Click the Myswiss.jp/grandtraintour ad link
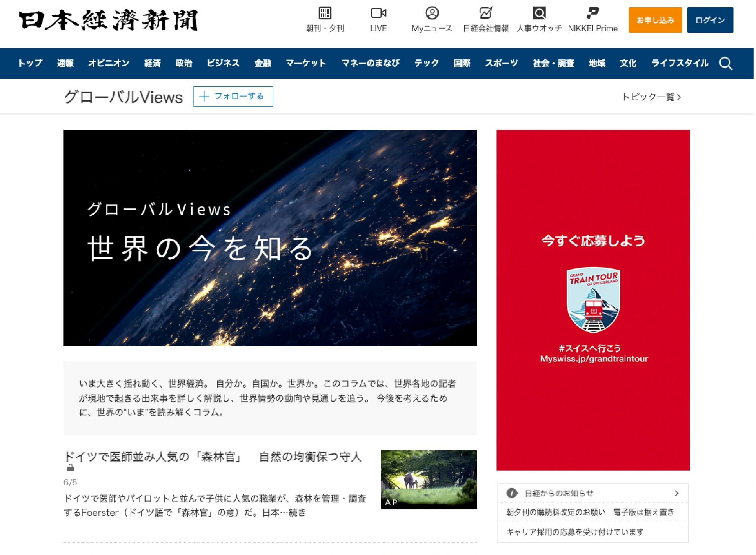756x555 pixels. 594,359
